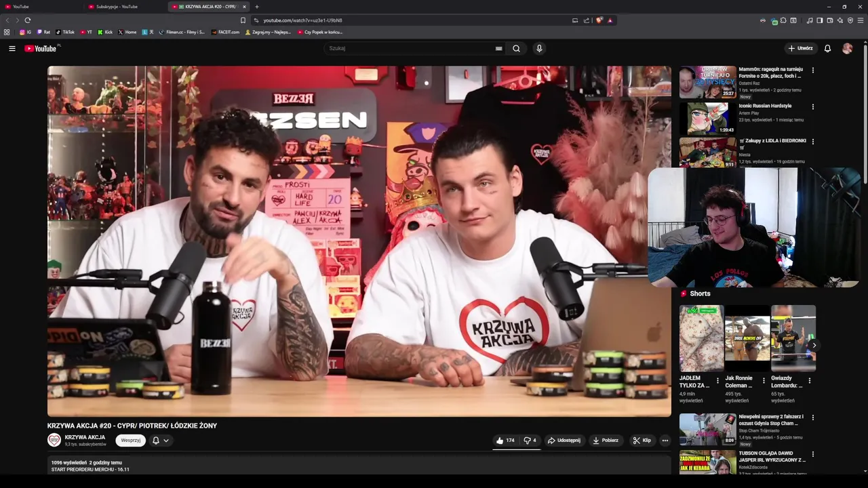
Task: Open the IG bookmark
Action: click(x=25, y=32)
